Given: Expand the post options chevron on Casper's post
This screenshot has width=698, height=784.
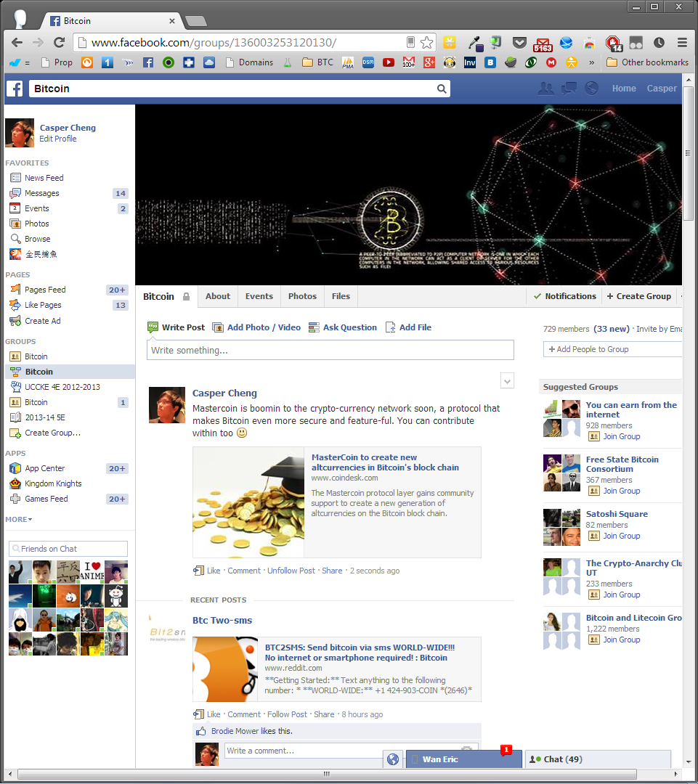Looking at the screenshot, I should tap(507, 381).
